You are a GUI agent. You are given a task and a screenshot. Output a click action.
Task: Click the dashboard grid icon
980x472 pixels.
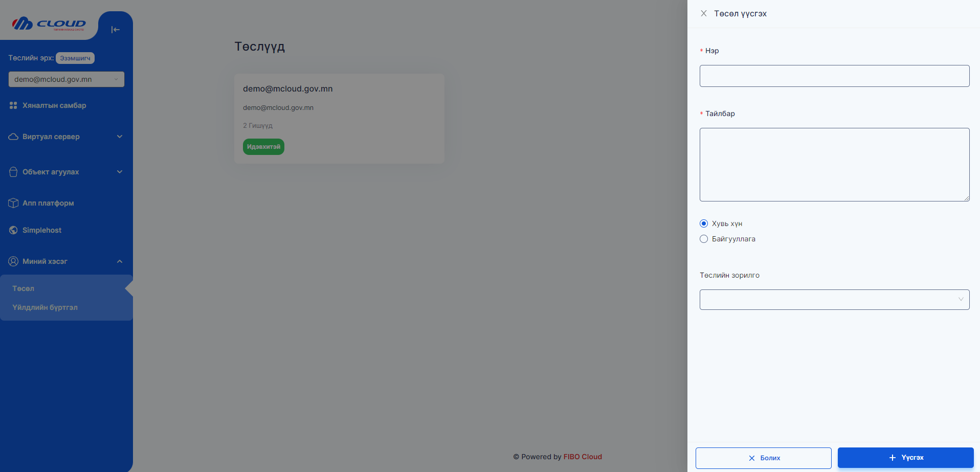(x=13, y=105)
